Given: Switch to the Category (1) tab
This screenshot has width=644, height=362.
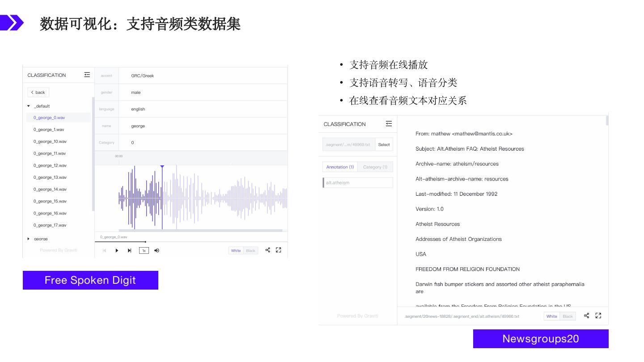Looking at the screenshot, I should [x=375, y=167].
